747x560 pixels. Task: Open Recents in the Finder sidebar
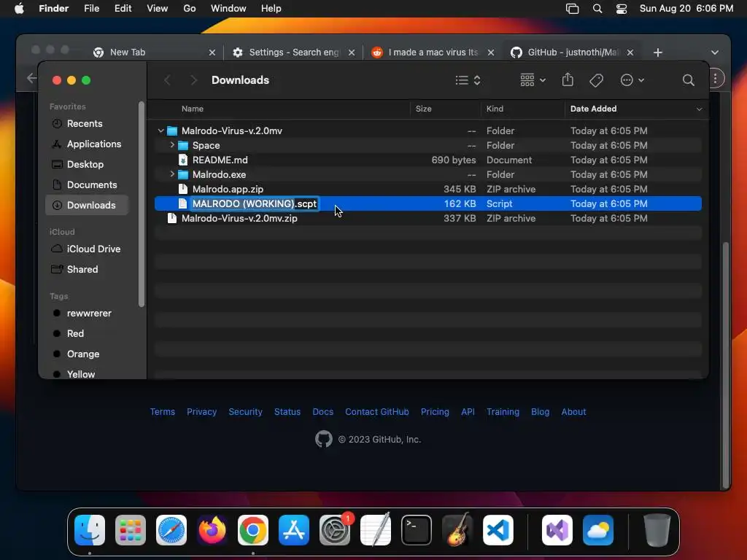(x=85, y=123)
